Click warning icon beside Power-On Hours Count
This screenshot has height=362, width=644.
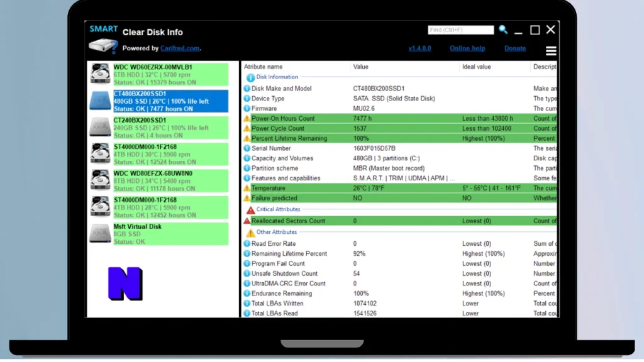click(247, 118)
